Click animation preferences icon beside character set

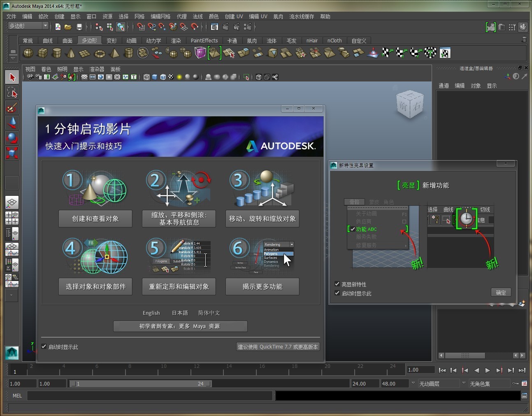pos(524,383)
